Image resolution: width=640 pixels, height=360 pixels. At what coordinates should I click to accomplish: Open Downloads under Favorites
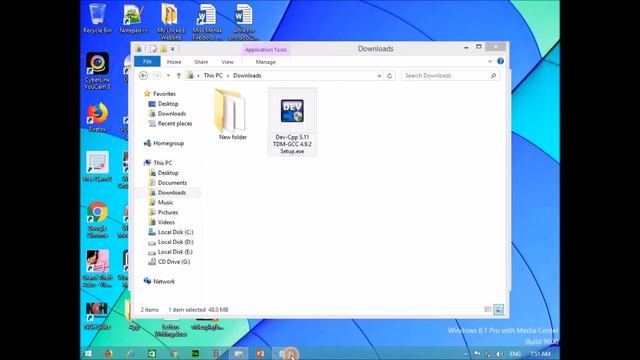point(172,113)
